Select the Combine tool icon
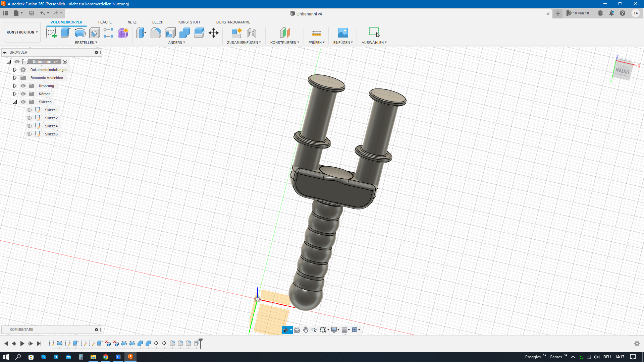The width and height of the screenshot is (644, 362). [184, 33]
